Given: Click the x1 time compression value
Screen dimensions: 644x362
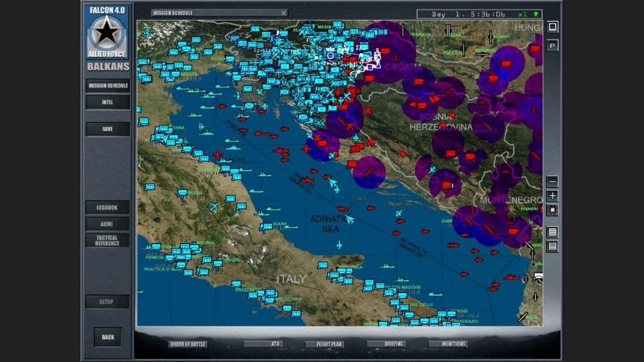Looking at the screenshot, I should coord(522,14).
